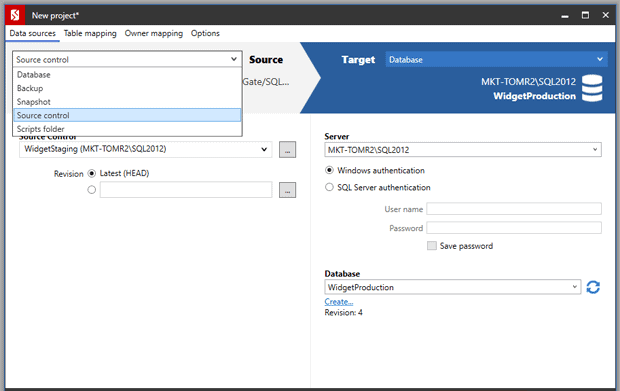Select Database from source type list
The height and width of the screenshot is (391, 620).
127,75
